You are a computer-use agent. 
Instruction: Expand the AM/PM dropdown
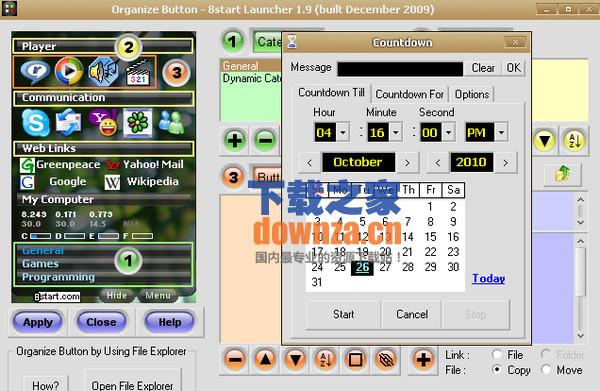point(501,133)
